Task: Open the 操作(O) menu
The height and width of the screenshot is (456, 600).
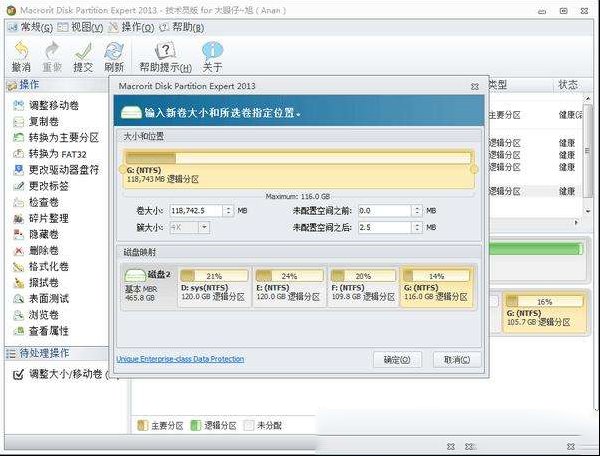Action: tap(131, 27)
